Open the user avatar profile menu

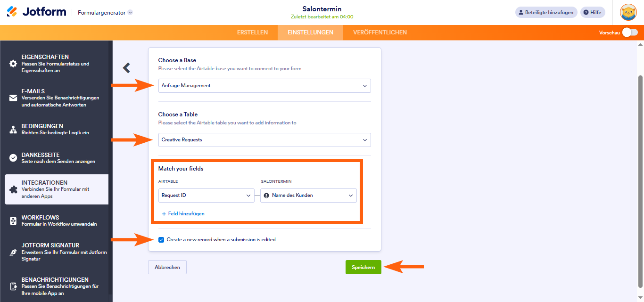628,12
